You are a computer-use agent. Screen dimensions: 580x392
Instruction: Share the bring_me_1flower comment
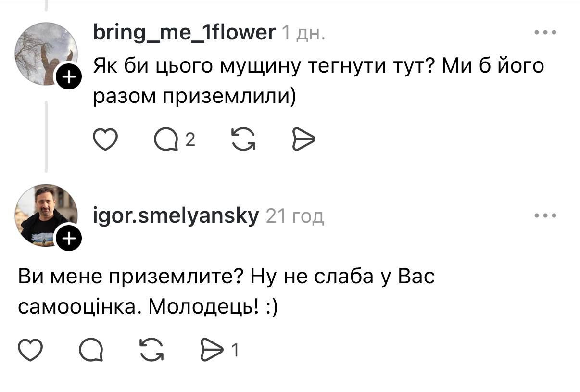(303, 140)
